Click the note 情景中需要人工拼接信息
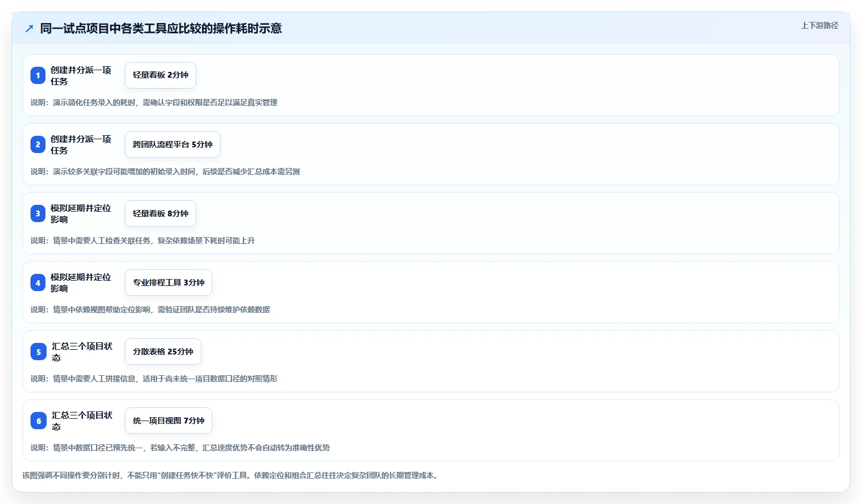Screen dimensions: 862x504 point(154,379)
